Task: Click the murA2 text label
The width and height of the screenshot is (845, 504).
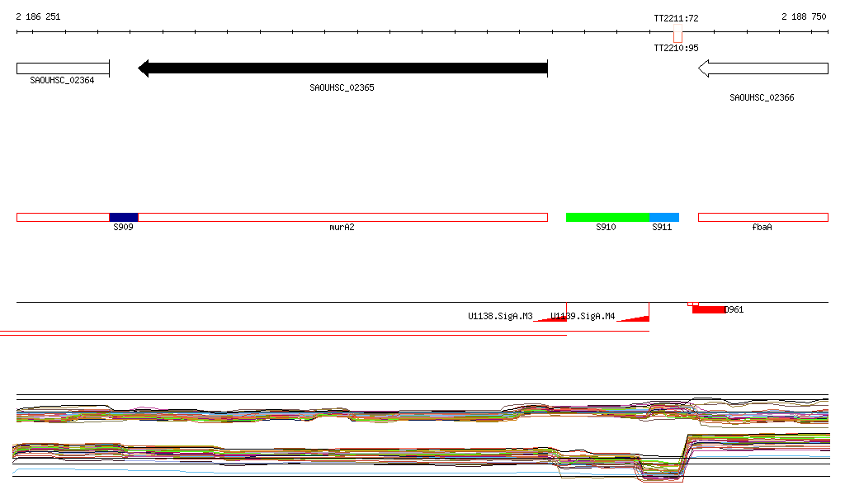Action: click(x=342, y=227)
